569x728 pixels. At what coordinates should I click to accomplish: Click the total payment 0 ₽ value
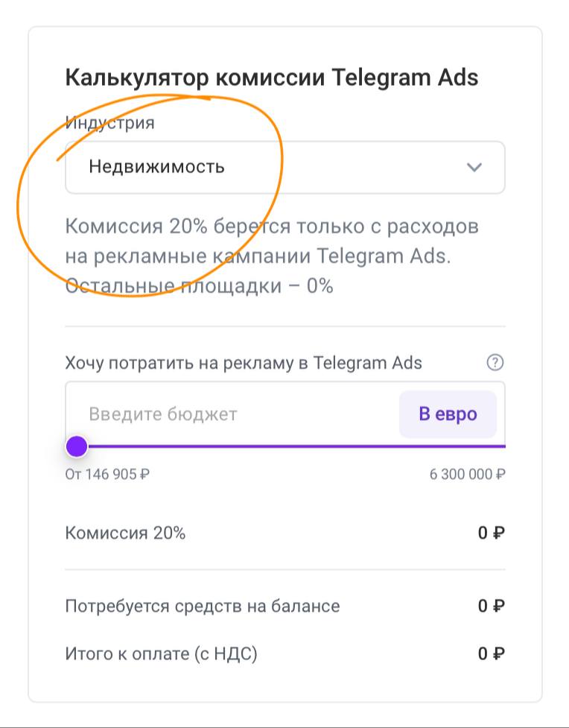(491, 654)
